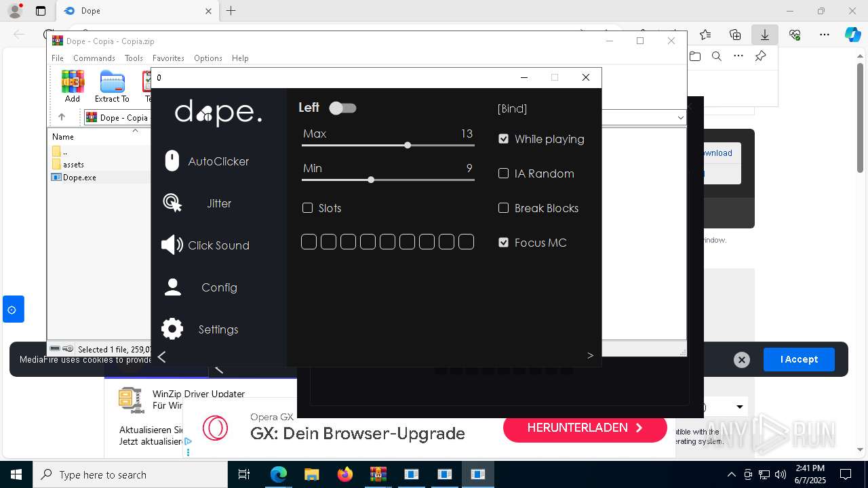Image resolution: width=868 pixels, height=488 pixels.
Task: Click the right arrow at the panel's bottom right
Action: click(x=590, y=355)
